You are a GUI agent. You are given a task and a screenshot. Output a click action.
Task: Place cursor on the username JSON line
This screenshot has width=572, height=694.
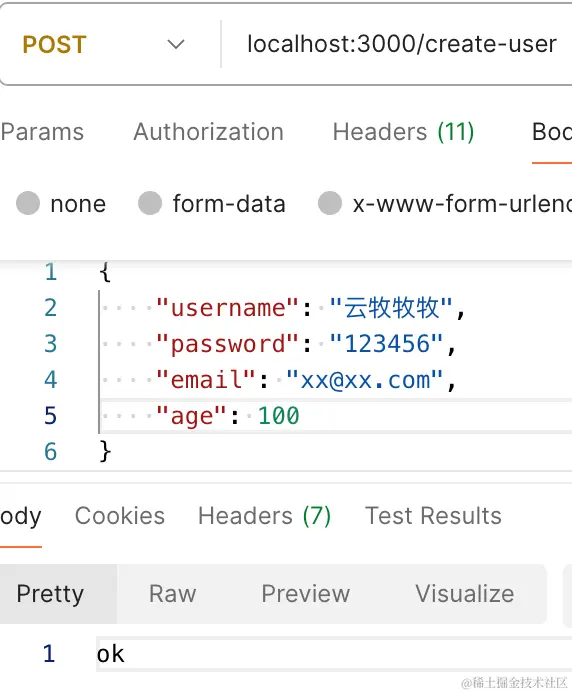point(310,308)
